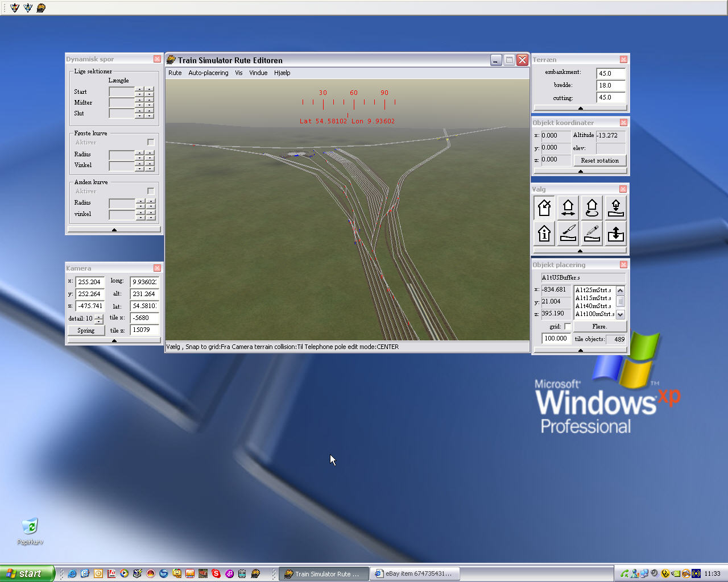Launch the red Skype-like S quick launch icon
This screenshot has width=728, height=582.
point(216,573)
